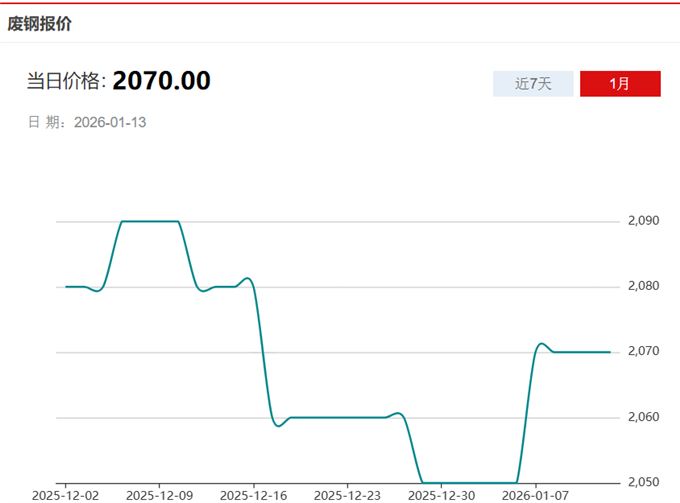
Task: Click the right end of the price line
Action: point(609,352)
